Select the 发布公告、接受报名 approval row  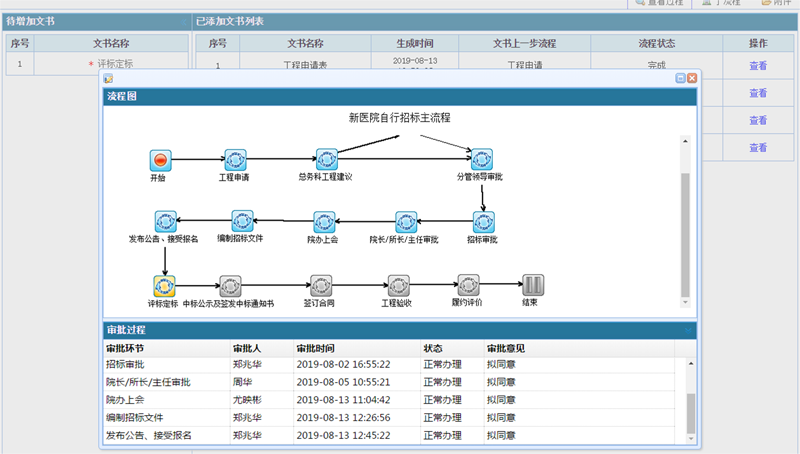tap(389, 436)
